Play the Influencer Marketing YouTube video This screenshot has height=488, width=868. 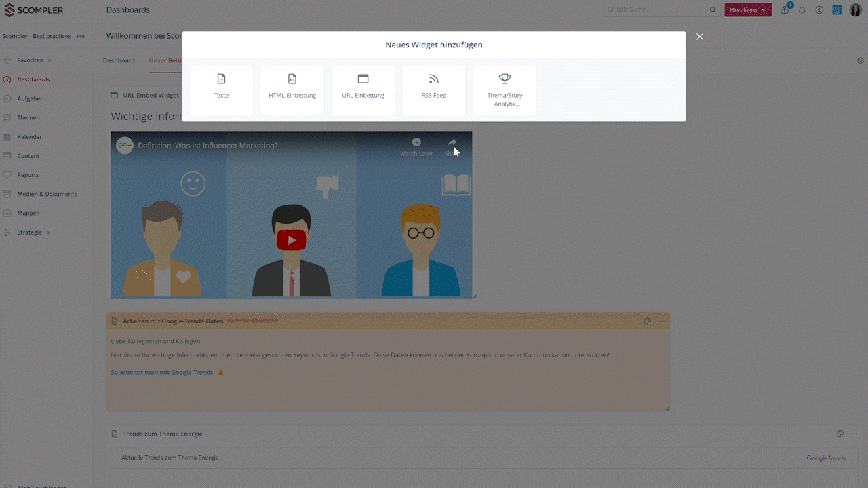(x=292, y=240)
